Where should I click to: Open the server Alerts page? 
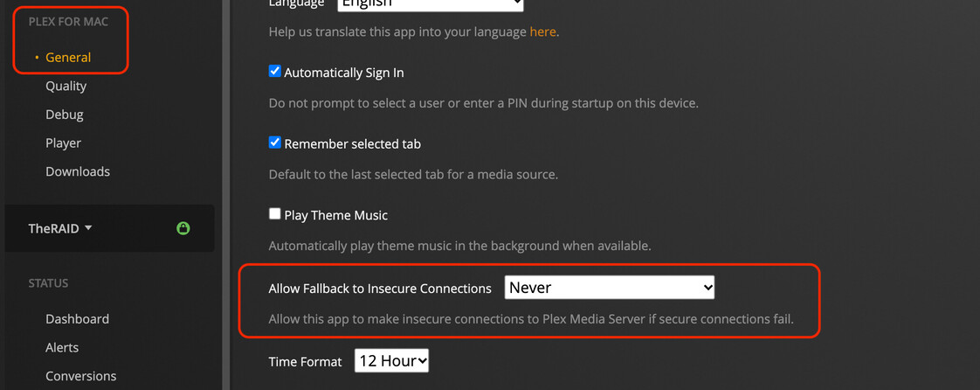[x=62, y=347]
